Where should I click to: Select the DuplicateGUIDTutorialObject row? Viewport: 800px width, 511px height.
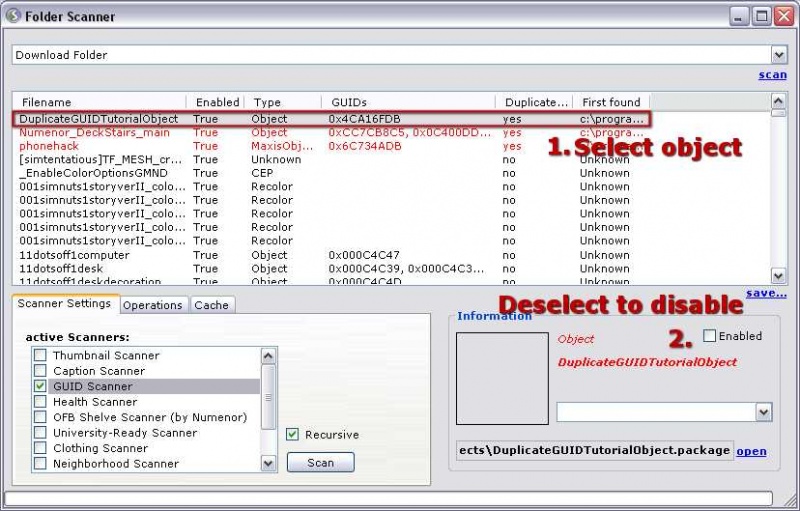point(332,119)
